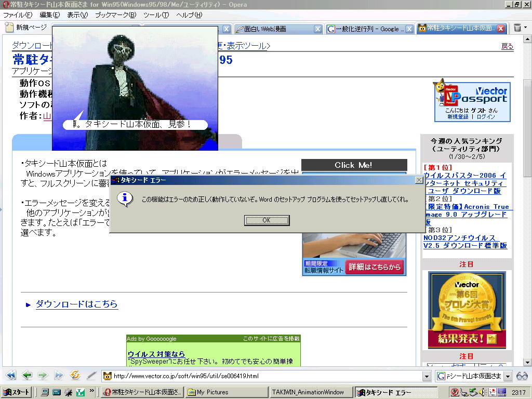
Task: Open the ブックマーク menu
Action: tap(115, 15)
